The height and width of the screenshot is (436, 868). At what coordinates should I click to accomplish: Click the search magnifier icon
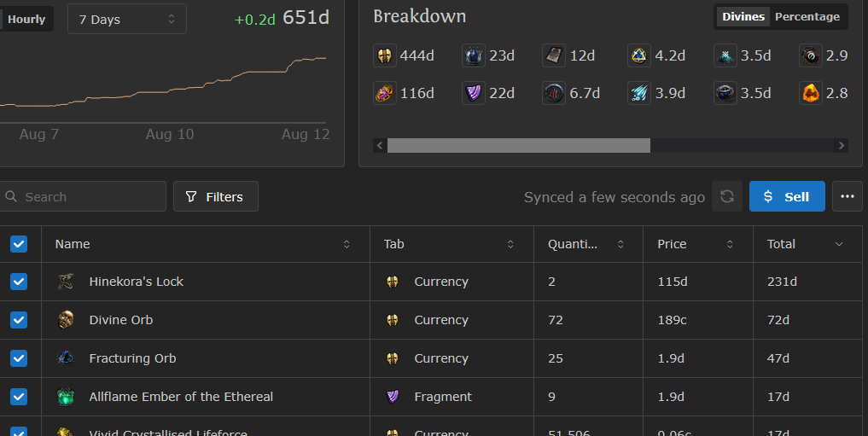[x=11, y=196]
